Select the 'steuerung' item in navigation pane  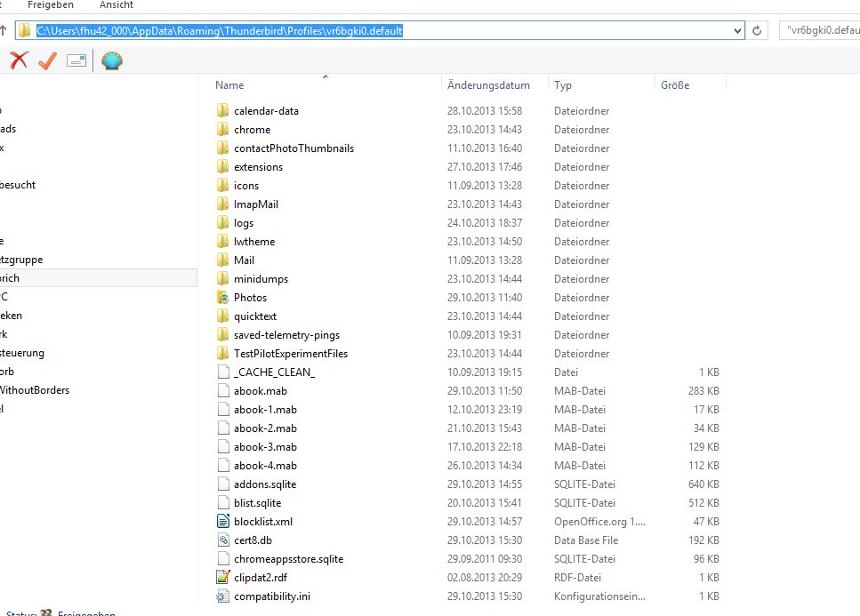tap(22, 353)
